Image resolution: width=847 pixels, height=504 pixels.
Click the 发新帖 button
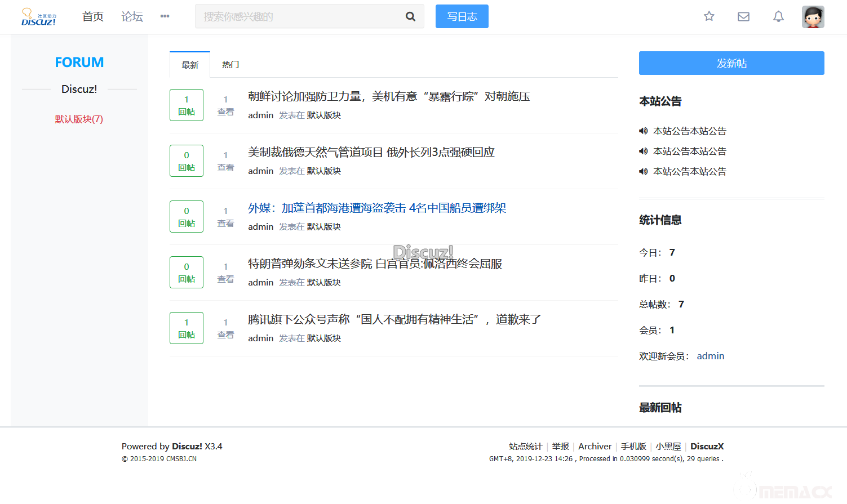pos(731,63)
